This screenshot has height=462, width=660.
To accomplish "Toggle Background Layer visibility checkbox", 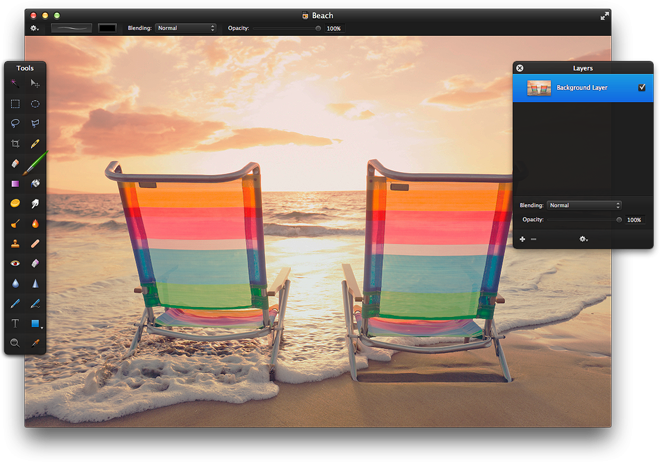I will (642, 87).
